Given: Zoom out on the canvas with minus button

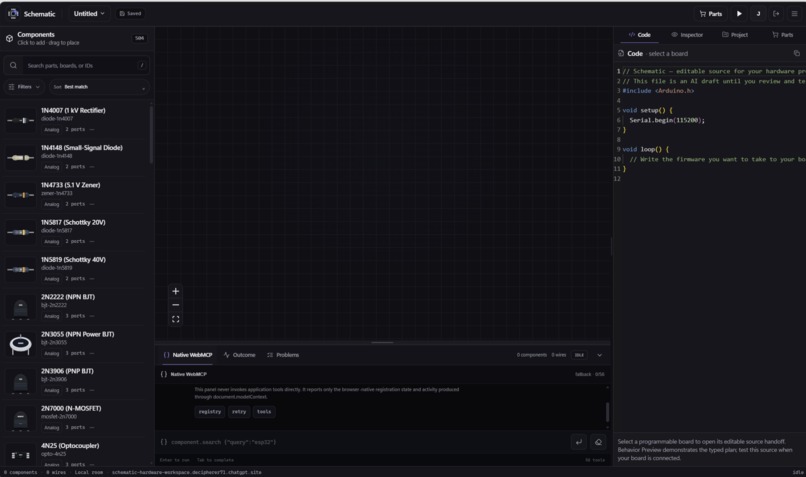Looking at the screenshot, I should pyautogui.click(x=175, y=305).
